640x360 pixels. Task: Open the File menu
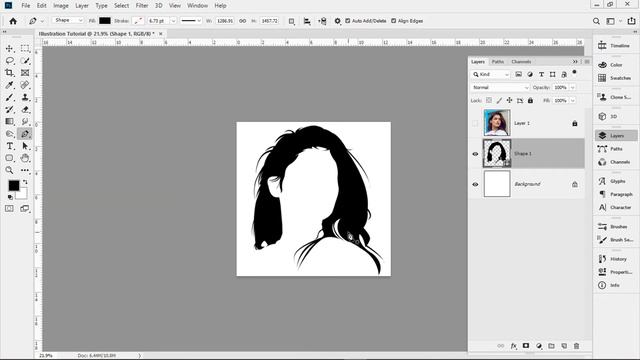[26, 6]
